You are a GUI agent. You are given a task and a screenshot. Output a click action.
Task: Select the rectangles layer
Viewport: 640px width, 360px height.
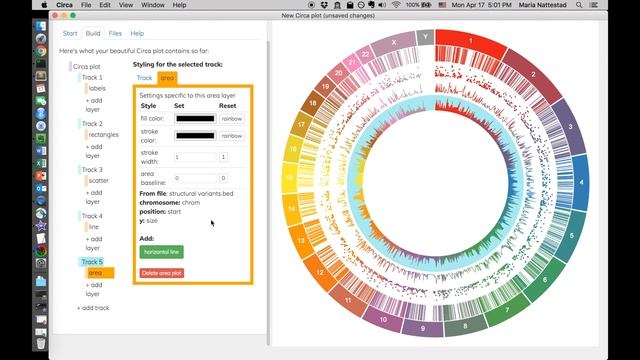tap(104, 134)
